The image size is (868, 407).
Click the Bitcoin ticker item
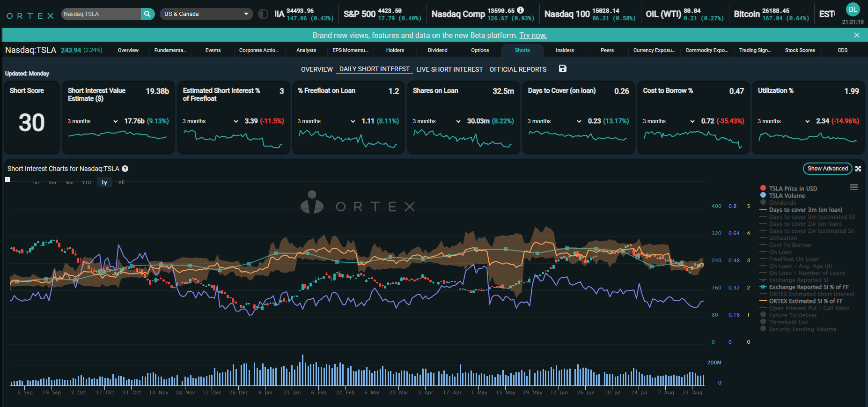coord(772,14)
